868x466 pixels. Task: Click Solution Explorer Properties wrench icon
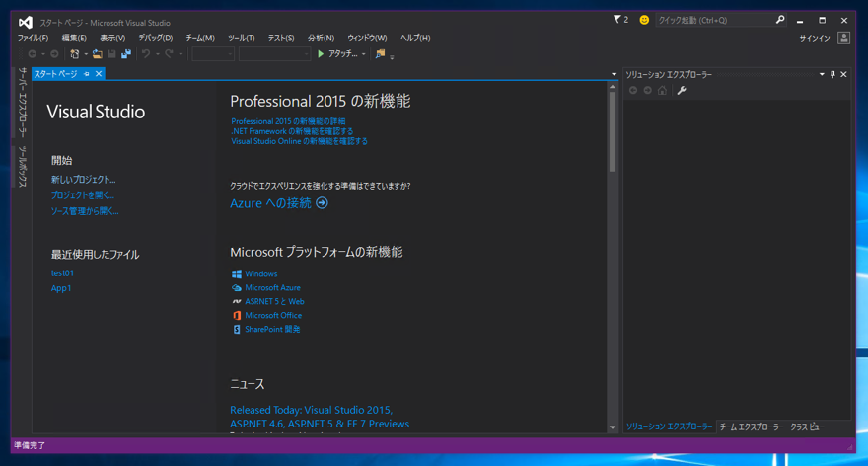(x=682, y=90)
